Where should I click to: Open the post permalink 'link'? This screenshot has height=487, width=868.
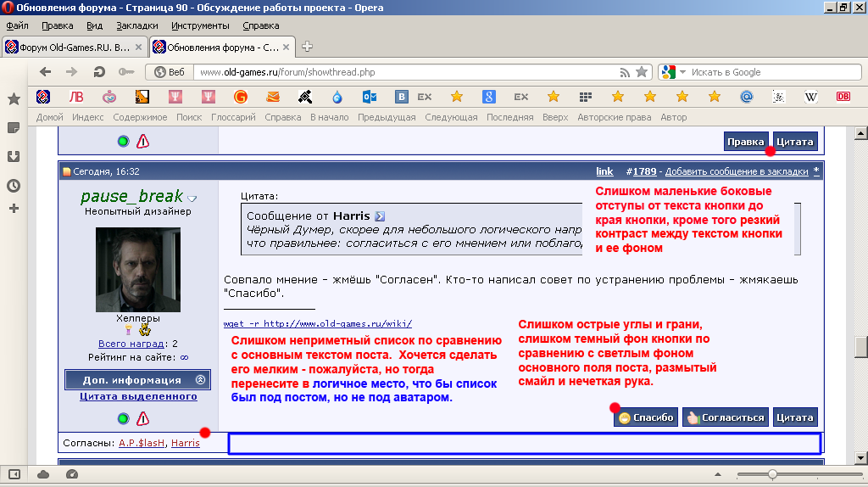click(x=604, y=171)
